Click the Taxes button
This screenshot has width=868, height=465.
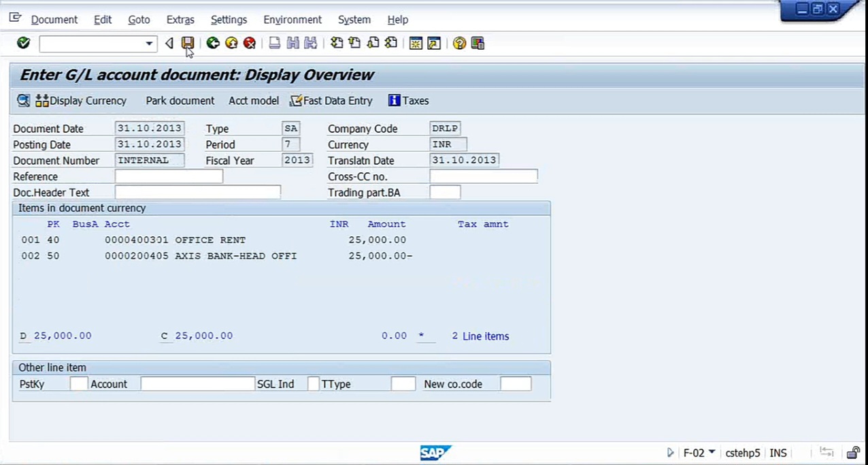[408, 101]
